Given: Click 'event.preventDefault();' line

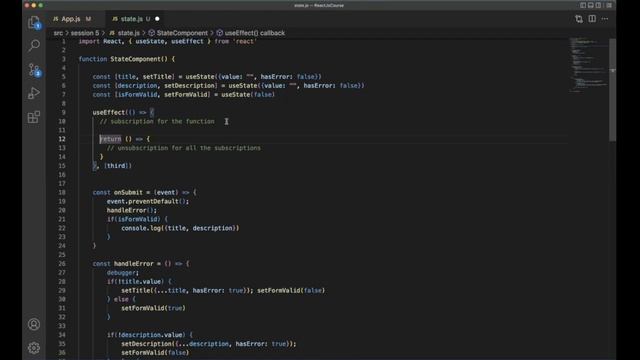Looking at the screenshot, I should (x=148, y=202).
